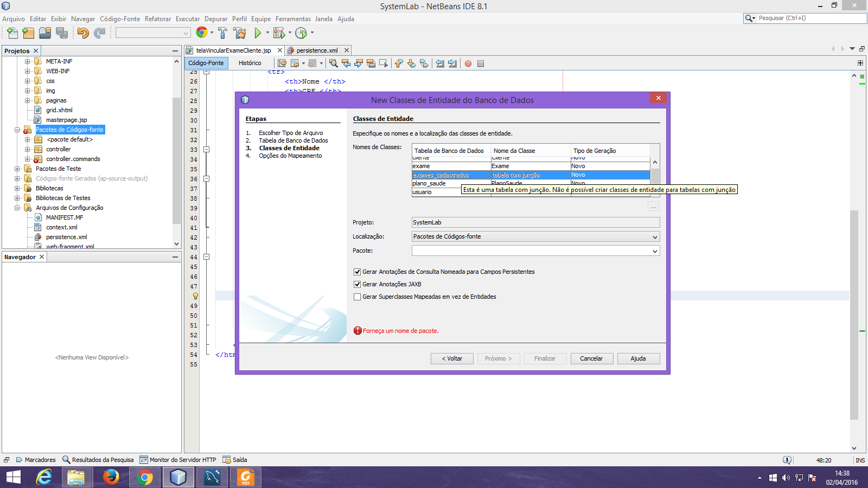Open File Explorer from taskbar
Screen dimensions: 868x488
click(76, 477)
